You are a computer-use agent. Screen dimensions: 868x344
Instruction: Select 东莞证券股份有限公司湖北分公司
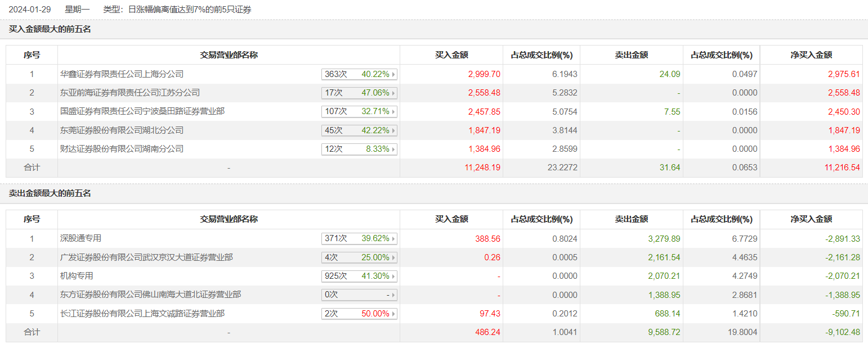tap(122, 130)
